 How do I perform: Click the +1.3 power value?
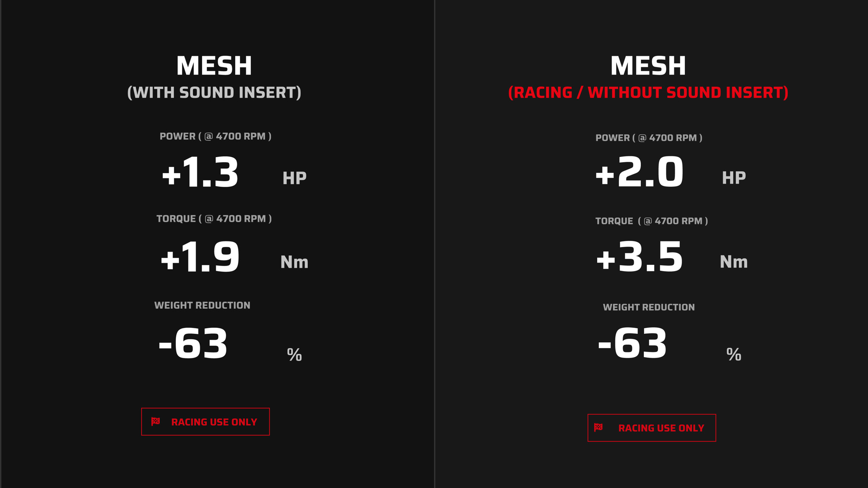click(200, 172)
